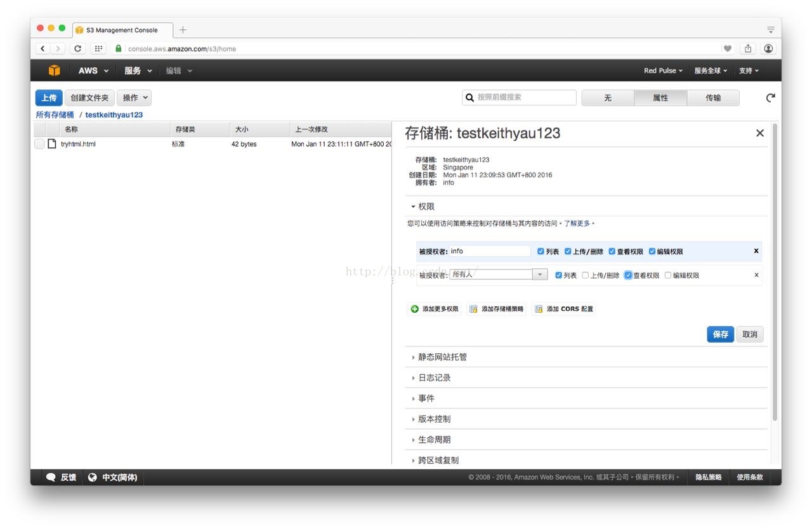Reload the page in the browser
This screenshot has height=529, width=812.
[78, 48]
